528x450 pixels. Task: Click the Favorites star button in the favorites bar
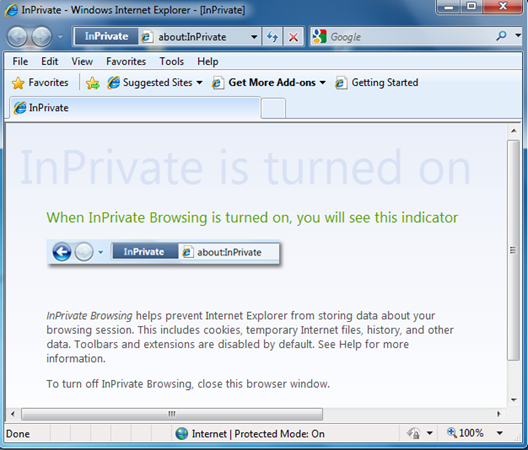40,83
